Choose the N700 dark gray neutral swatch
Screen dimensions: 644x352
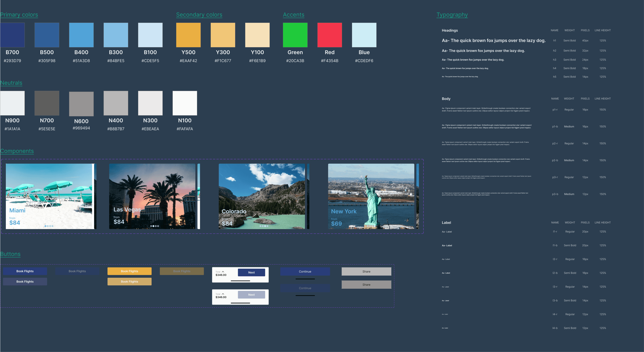[x=47, y=103]
